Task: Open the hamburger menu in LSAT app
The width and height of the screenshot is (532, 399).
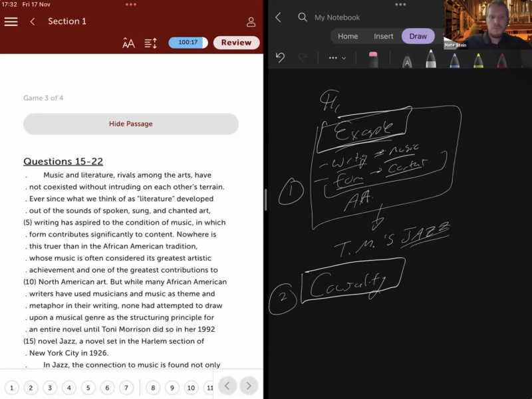Action: [11, 21]
